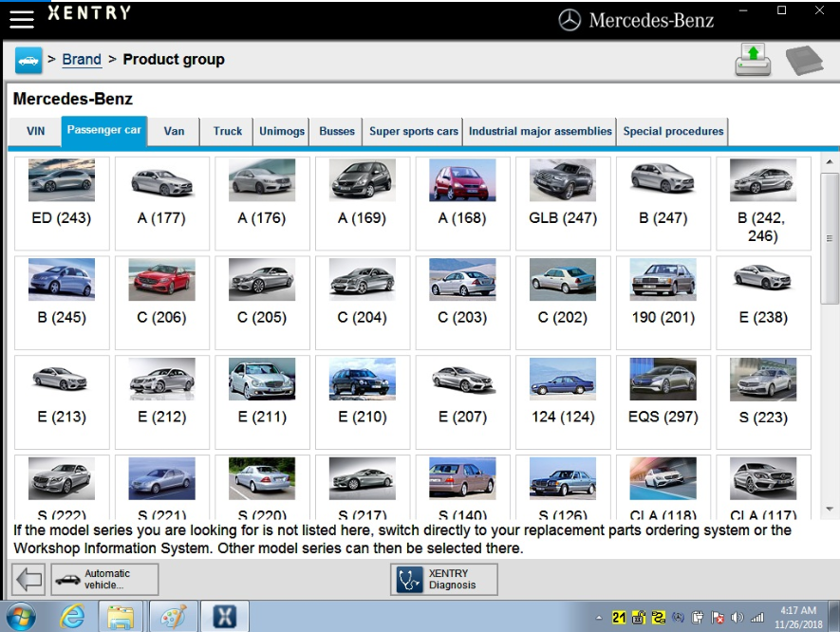Launch XENTRY Diagnosis
The height and width of the screenshot is (632, 840).
click(444, 579)
